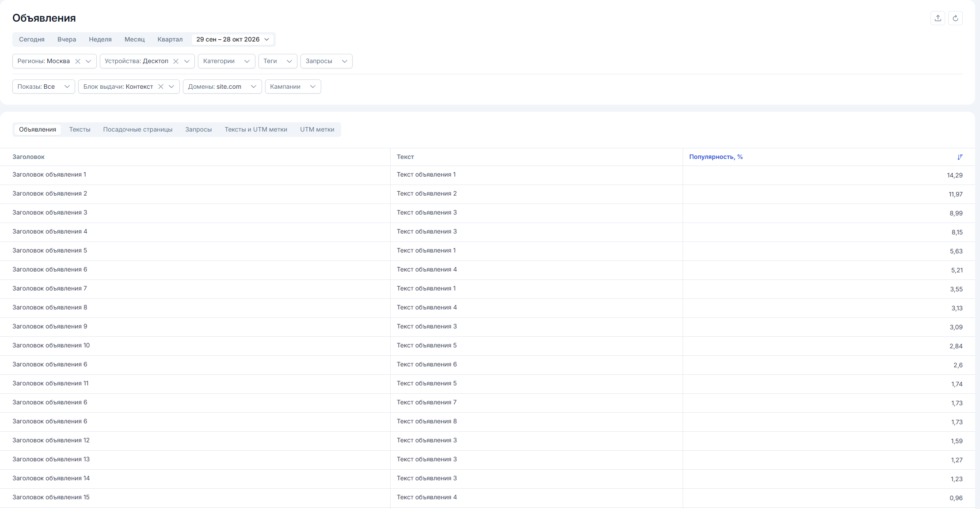
Task: Click the refresh data icon
Action: (955, 18)
